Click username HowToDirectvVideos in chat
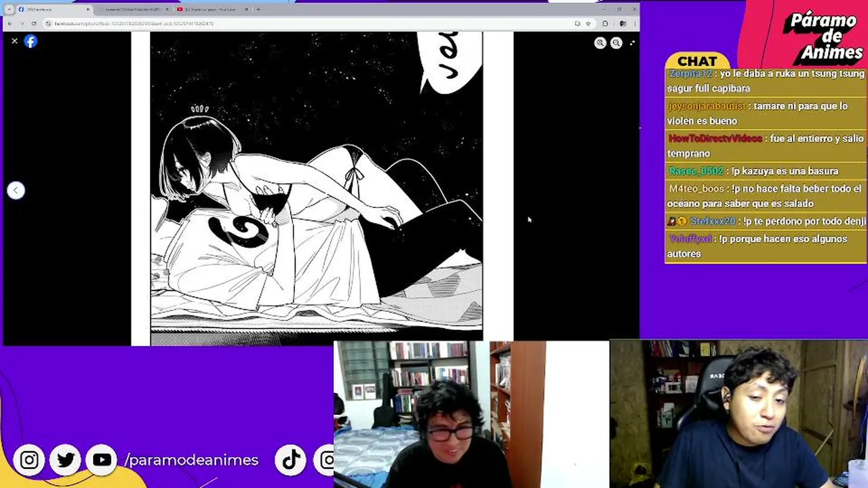 point(715,138)
